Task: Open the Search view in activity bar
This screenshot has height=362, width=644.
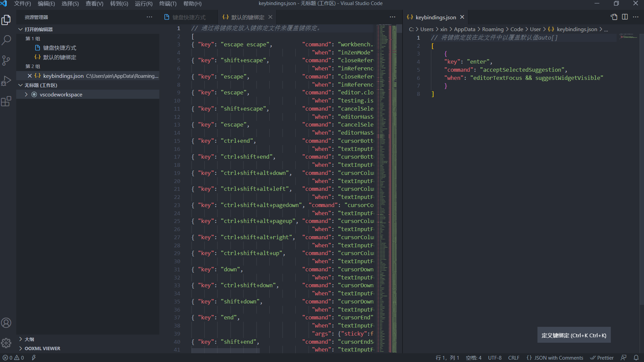Action: [6, 40]
